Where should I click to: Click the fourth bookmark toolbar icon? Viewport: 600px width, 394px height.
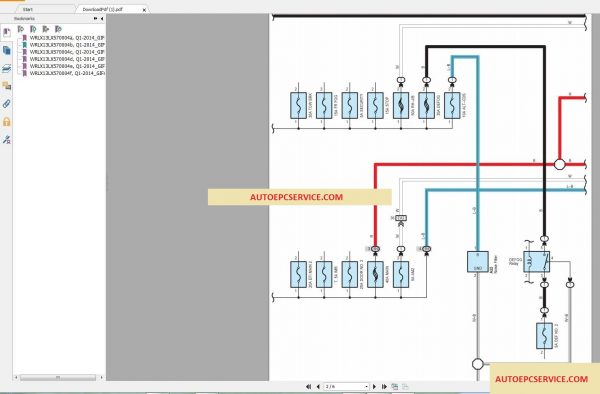pos(58,29)
